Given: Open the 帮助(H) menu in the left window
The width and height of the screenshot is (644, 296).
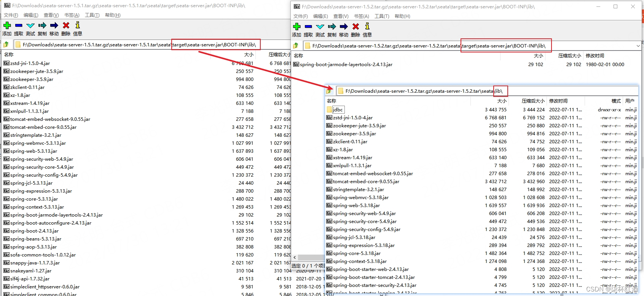Looking at the screenshot, I should 113,15.
